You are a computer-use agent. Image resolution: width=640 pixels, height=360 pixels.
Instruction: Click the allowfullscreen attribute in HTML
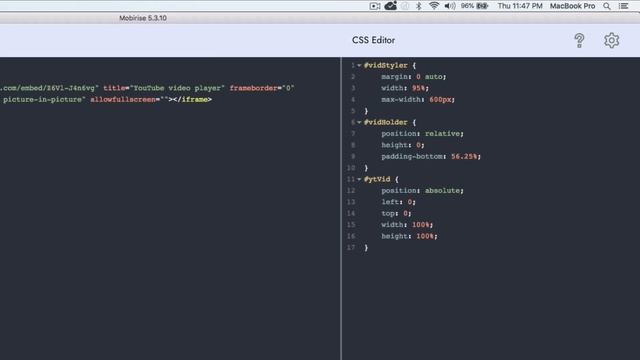coord(129,100)
